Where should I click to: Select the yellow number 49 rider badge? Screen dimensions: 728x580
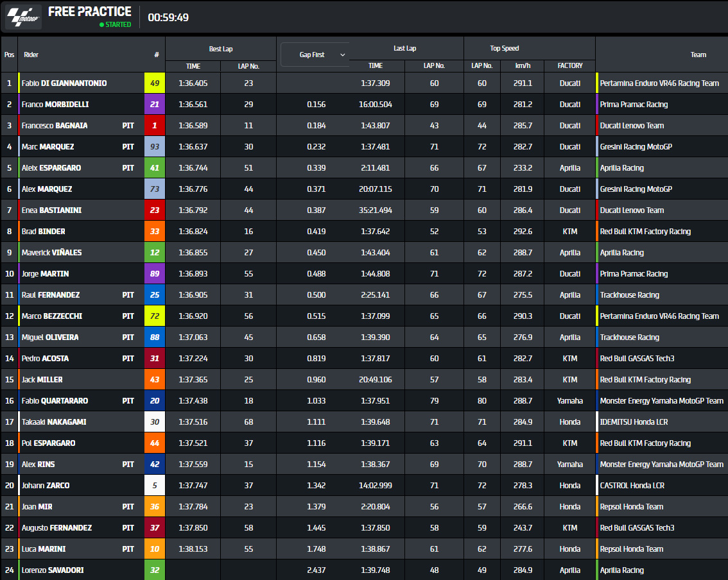pos(155,83)
